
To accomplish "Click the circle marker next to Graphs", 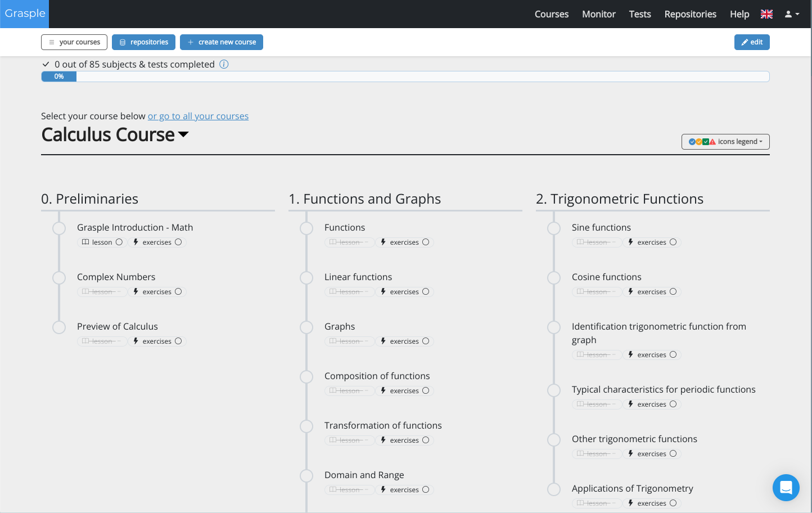I will click(306, 327).
